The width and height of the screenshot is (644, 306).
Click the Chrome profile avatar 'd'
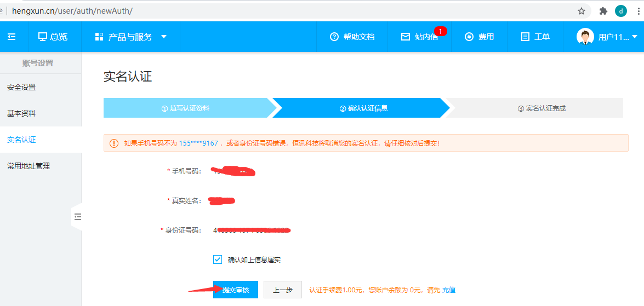(x=621, y=11)
